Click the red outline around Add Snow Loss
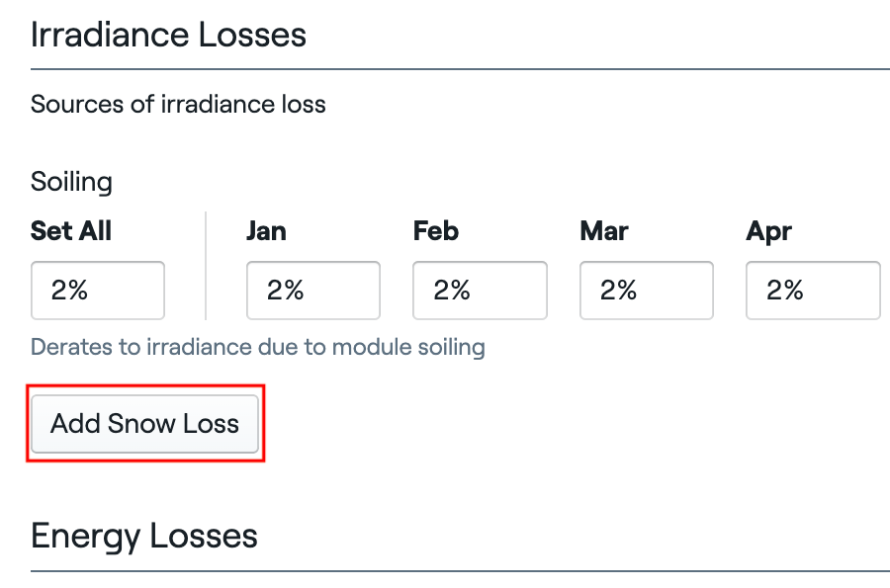This screenshot has width=890, height=588. tap(144, 386)
